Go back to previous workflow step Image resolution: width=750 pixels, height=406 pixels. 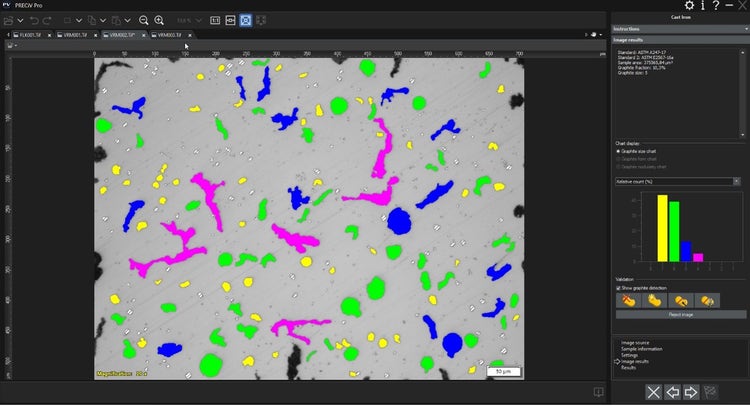(672, 391)
